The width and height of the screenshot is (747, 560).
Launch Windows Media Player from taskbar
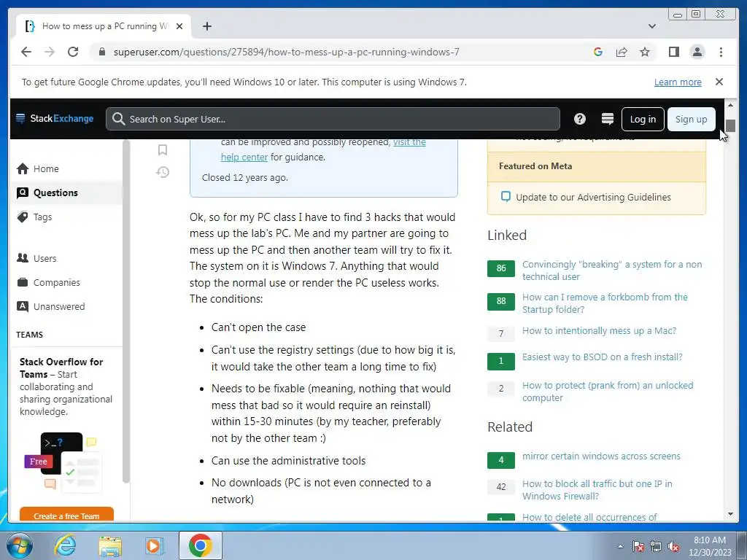click(x=154, y=545)
